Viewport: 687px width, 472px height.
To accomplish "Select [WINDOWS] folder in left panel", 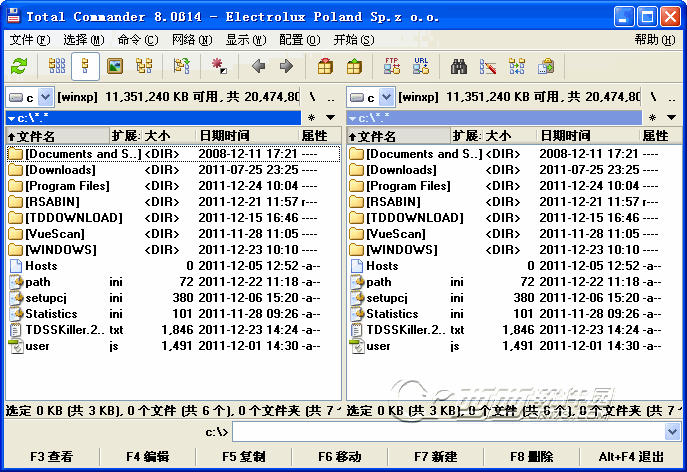I will pyautogui.click(x=174, y=250).
